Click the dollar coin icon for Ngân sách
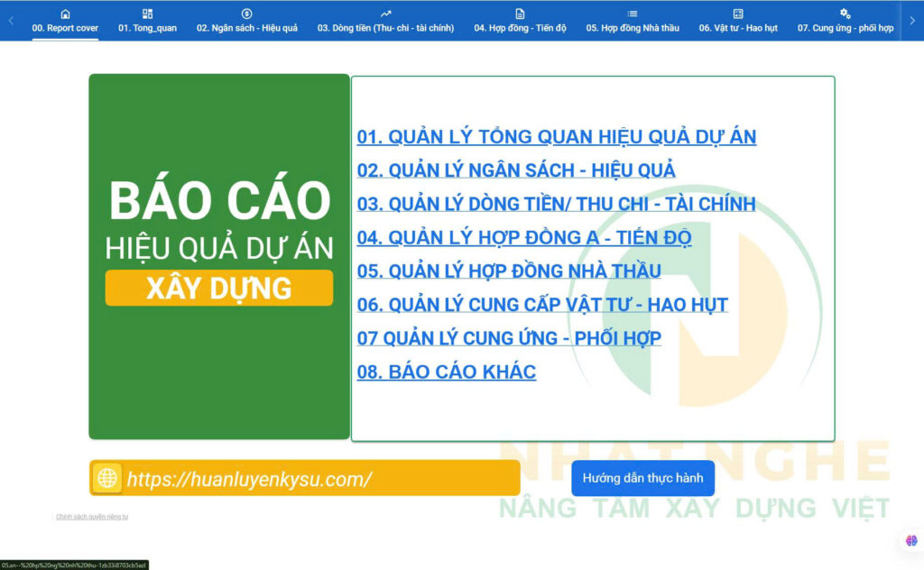 [x=247, y=14]
